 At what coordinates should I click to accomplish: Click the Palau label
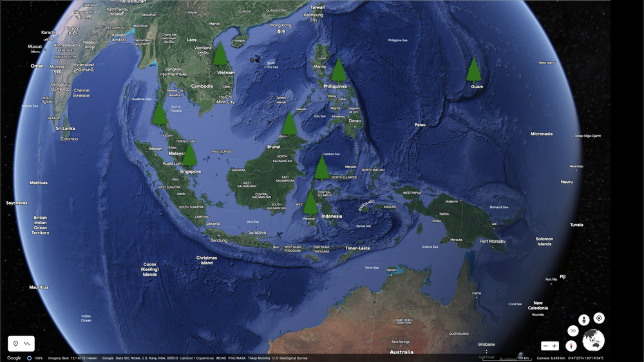click(x=420, y=124)
